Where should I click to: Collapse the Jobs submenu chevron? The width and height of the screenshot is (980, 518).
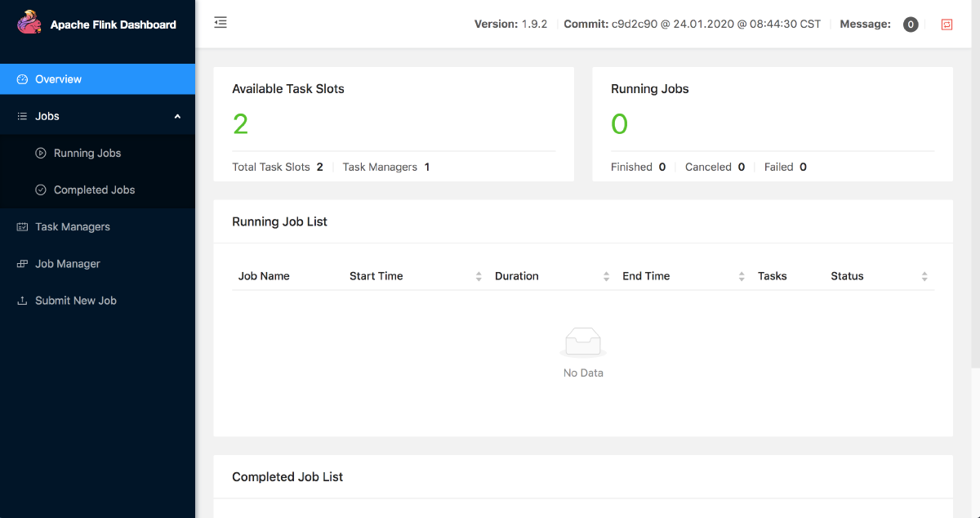177,116
